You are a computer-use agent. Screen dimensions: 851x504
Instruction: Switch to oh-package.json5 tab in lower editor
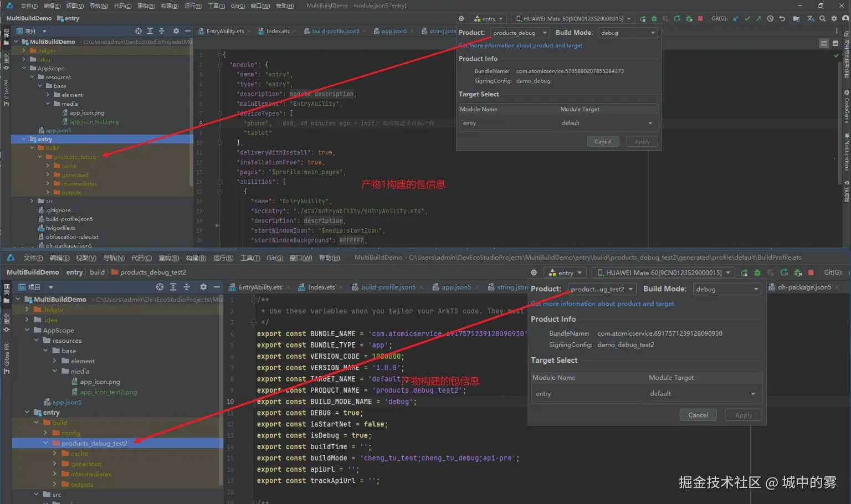click(x=804, y=287)
